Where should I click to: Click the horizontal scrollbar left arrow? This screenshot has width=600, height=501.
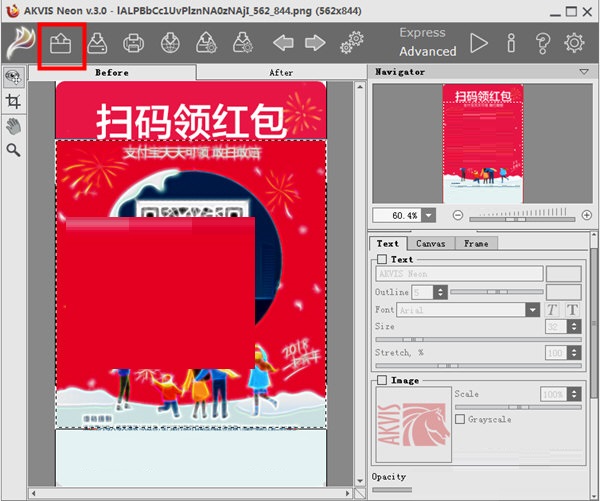(34, 493)
